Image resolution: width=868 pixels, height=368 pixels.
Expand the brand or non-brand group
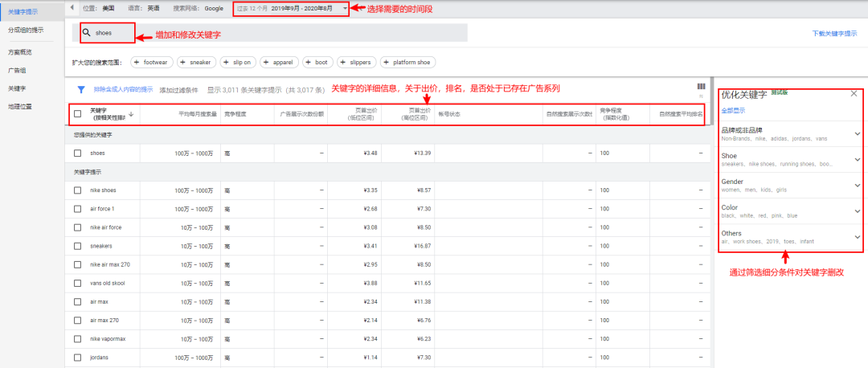tap(858, 133)
